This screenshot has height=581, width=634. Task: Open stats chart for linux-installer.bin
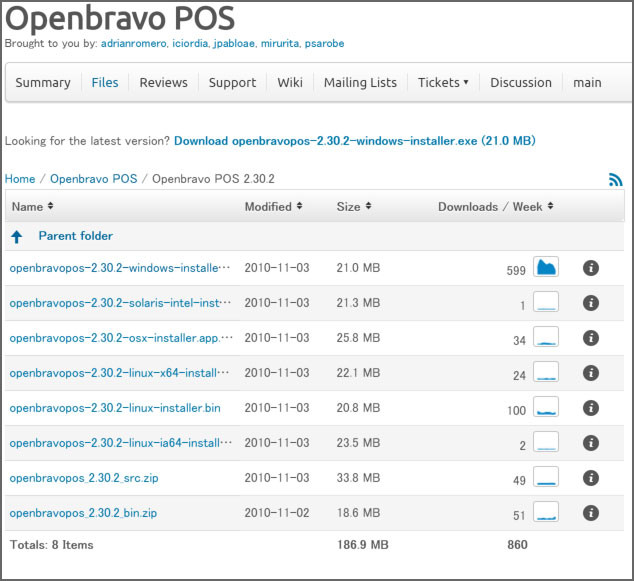[x=546, y=407]
